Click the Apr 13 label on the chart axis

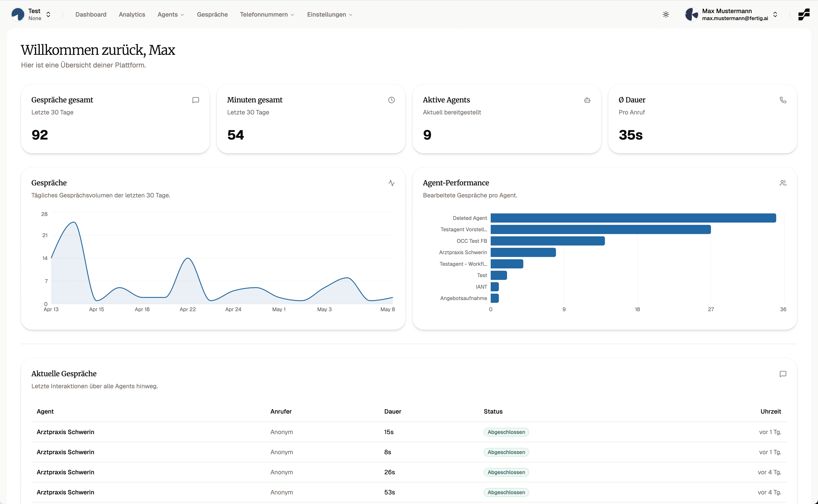tap(51, 309)
